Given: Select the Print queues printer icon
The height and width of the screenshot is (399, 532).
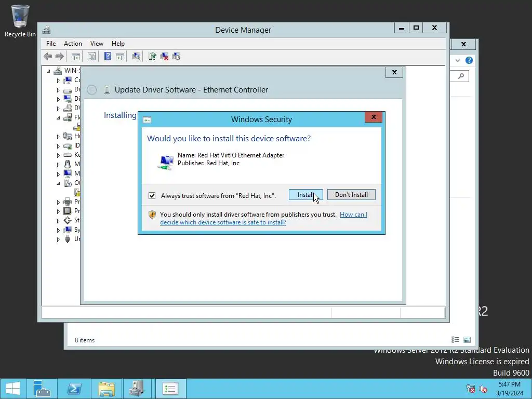Looking at the screenshot, I should pos(68,202).
